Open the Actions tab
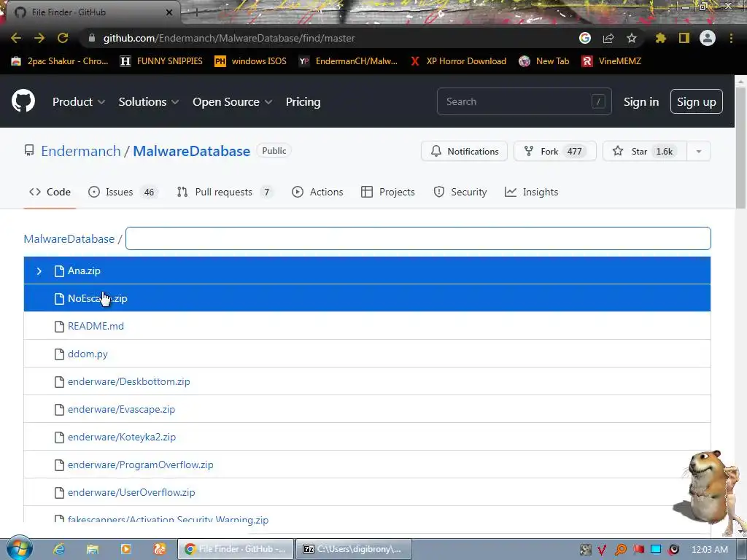 [x=317, y=192]
